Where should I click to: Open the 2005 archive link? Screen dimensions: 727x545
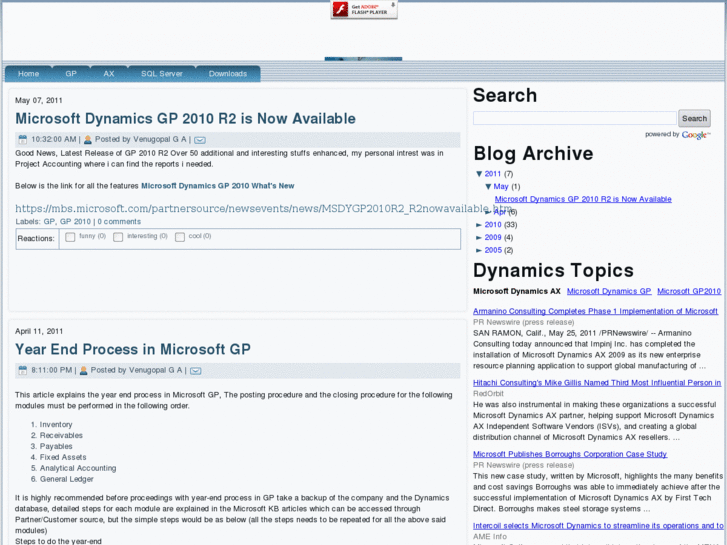[x=493, y=250]
